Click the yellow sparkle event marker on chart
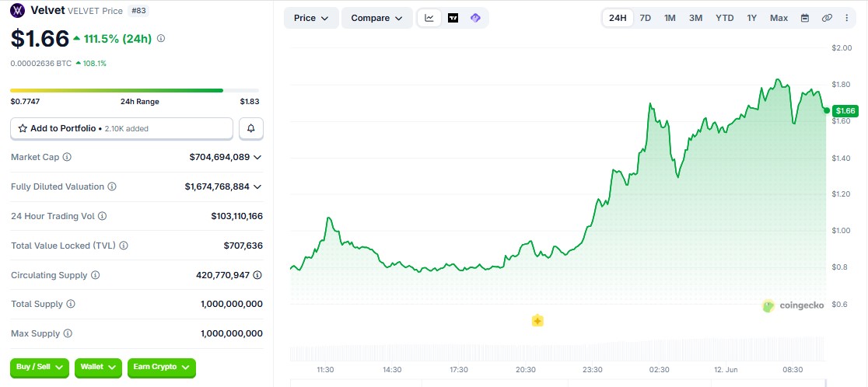Image resolution: width=868 pixels, height=387 pixels. click(x=537, y=321)
